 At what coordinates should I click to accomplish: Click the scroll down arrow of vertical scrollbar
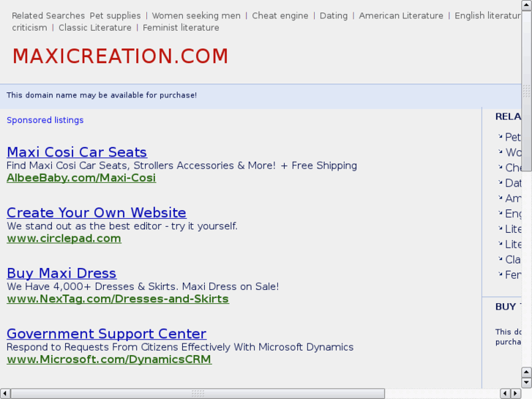tap(526, 383)
